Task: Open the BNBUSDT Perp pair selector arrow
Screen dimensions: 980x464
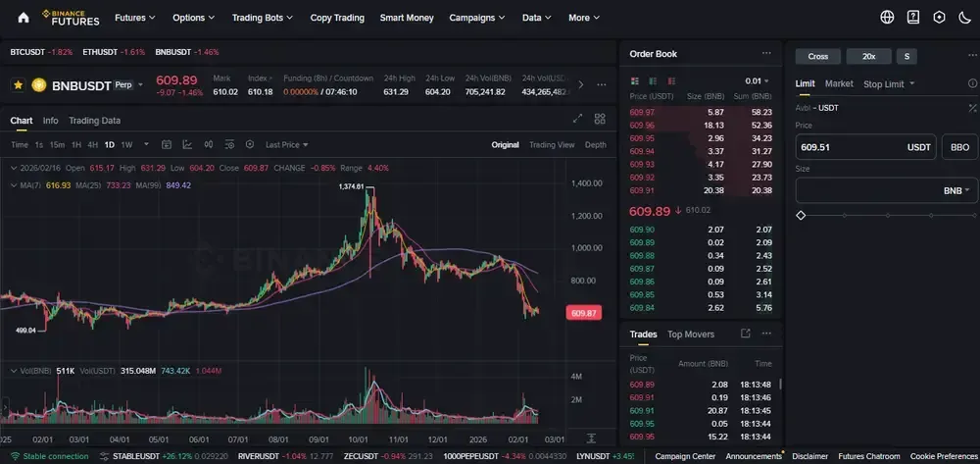Action: pos(140,85)
